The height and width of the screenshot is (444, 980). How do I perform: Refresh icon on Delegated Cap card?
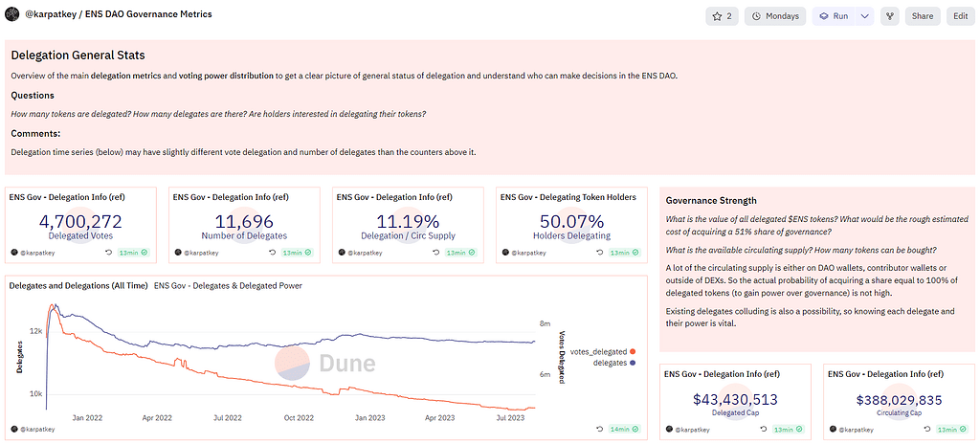click(763, 430)
